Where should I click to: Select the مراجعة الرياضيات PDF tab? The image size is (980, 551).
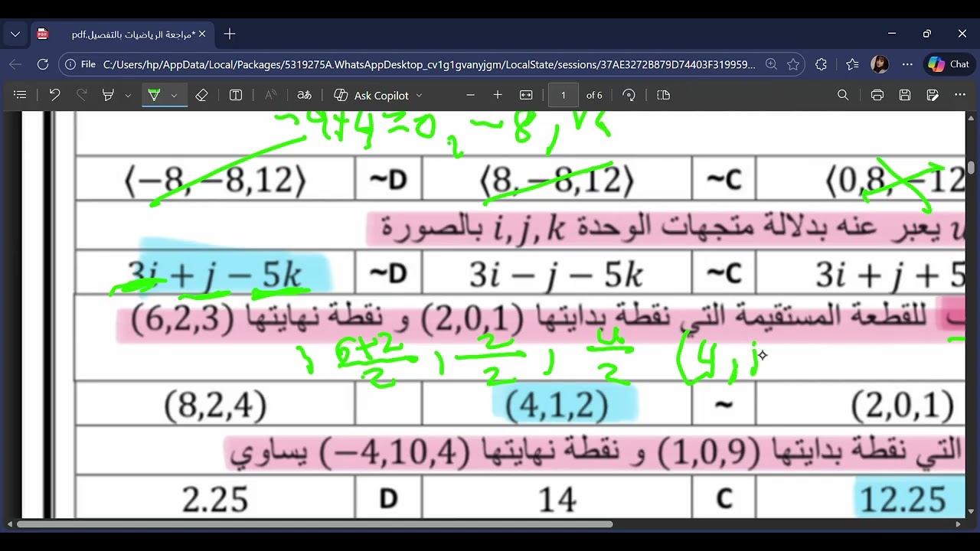pos(122,34)
